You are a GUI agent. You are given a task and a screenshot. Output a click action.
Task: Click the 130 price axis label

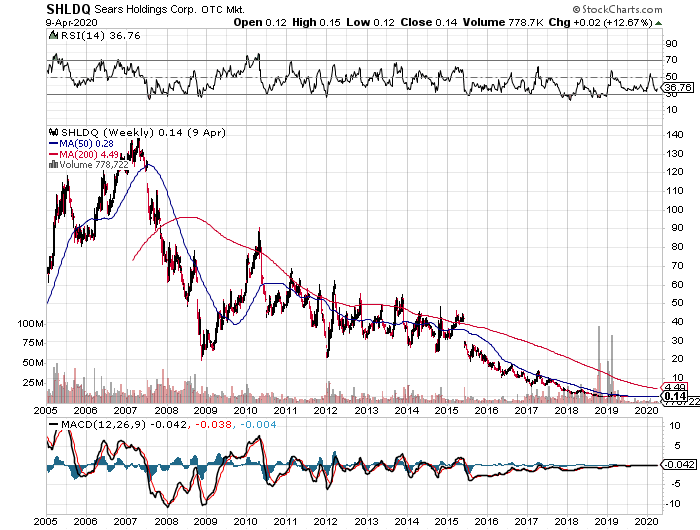pyautogui.click(x=674, y=154)
